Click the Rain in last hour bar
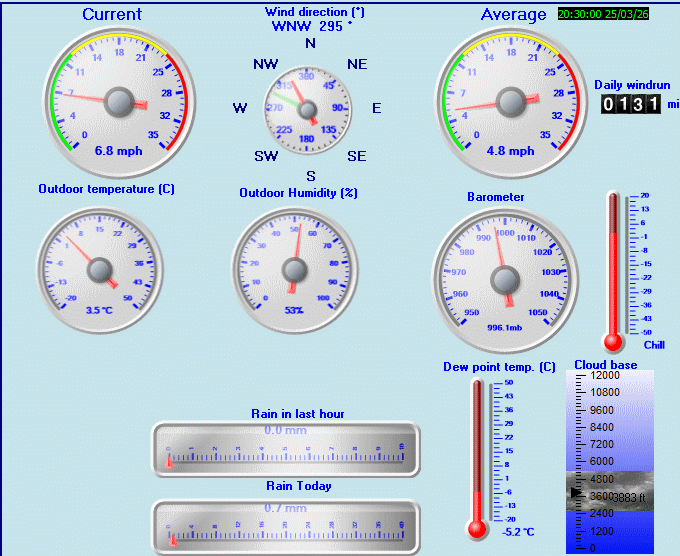 point(286,449)
